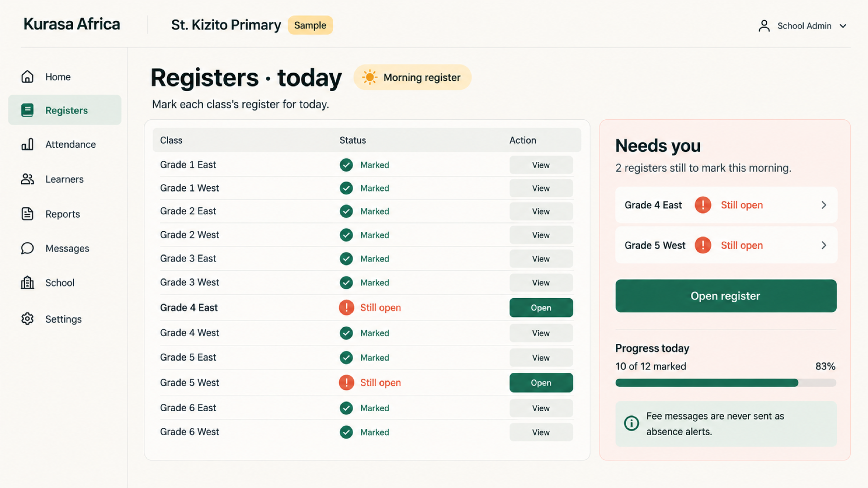Click the green check icon for Grade 5 East
This screenshot has width=868, height=488.
click(346, 357)
